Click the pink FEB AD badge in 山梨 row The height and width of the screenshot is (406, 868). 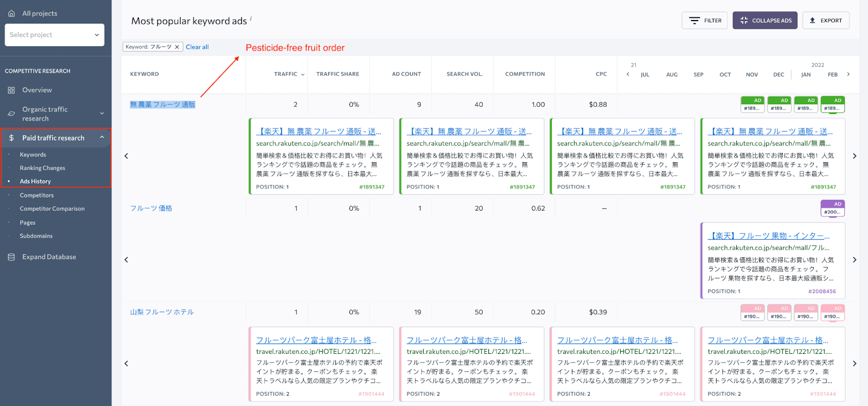coord(833,312)
